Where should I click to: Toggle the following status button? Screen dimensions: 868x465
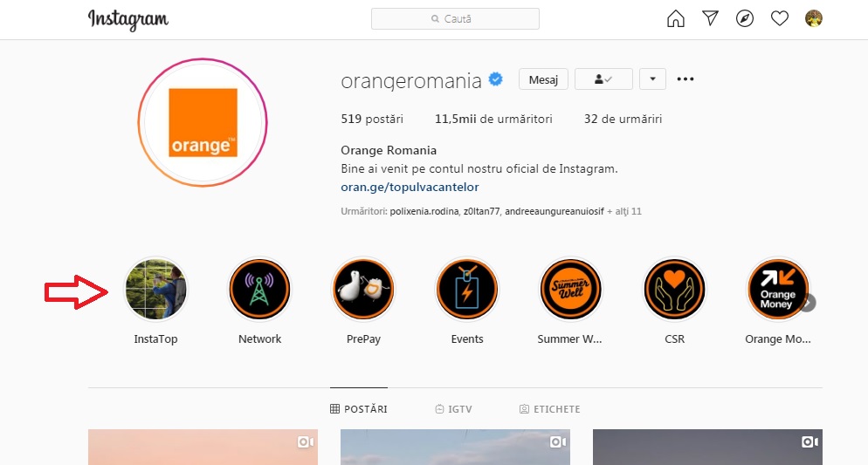603,79
